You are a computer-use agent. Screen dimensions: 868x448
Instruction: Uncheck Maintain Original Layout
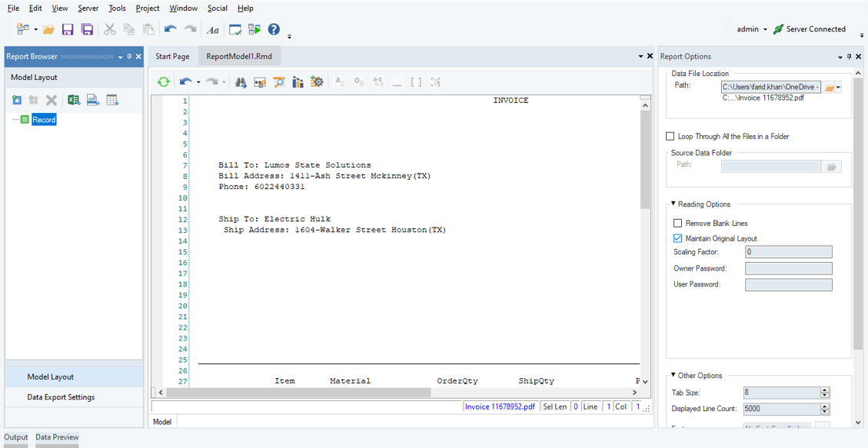pyautogui.click(x=677, y=238)
